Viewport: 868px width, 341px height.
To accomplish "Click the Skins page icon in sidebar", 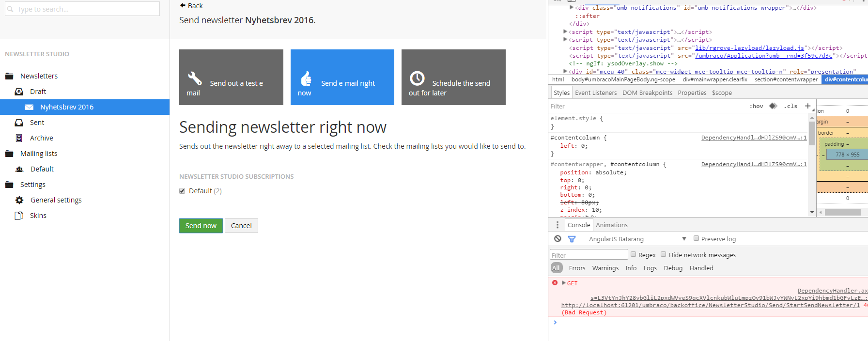I will tap(19, 216).
